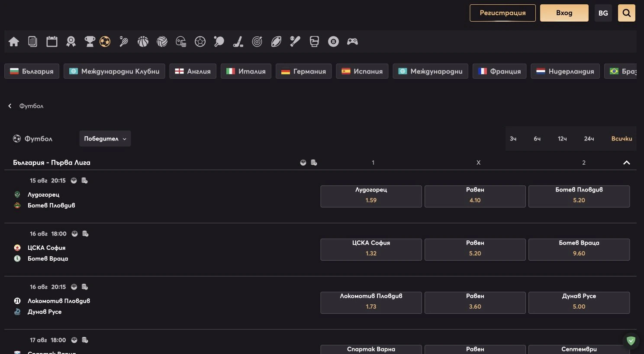Bet on Дунав Русе at 5.00
Image resolution: width=644 pixels, height=354 pixels.
579,303
